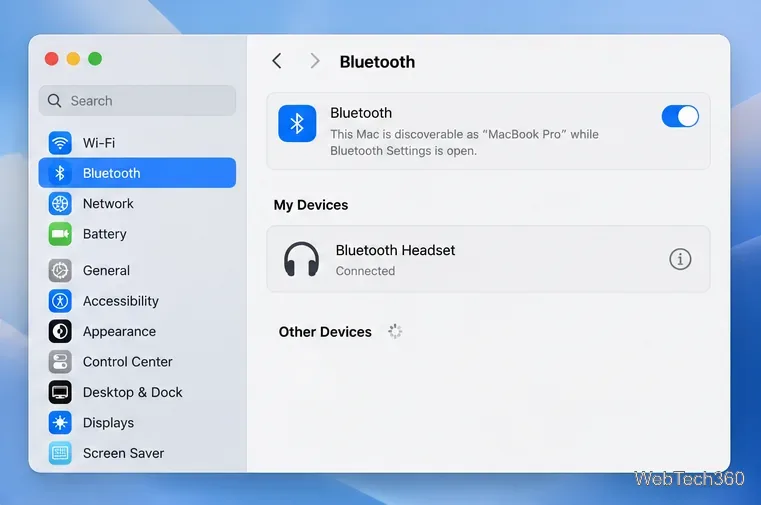Click the large blue Bluetooth icon in the Bluetooth card
This screenshot has height=505, width=761.
(x=297, y=123)
